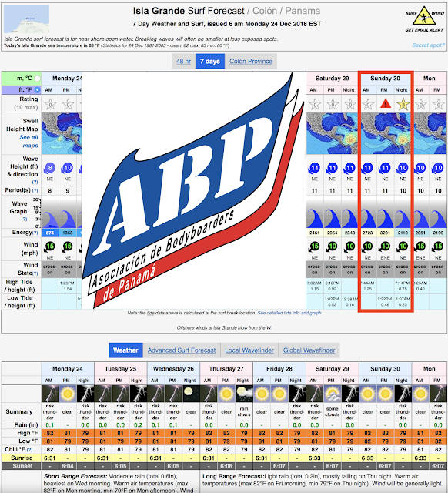Click the ABP Asociación de Bodyboarders logo
This screenshot has height=493, width=448.
click(x=193, y=190)
